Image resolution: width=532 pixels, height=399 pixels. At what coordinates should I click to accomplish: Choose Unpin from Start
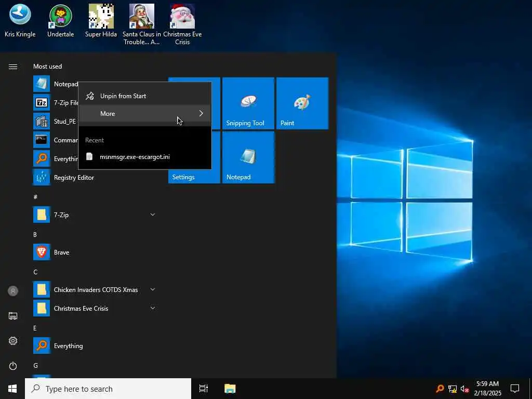tap(145, 96)
